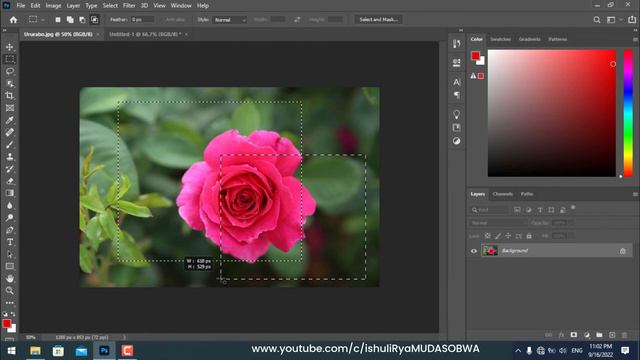Select the Dodge tool
Image resolution: width=640 pixels, height=360 pixels.
(9, 218)
